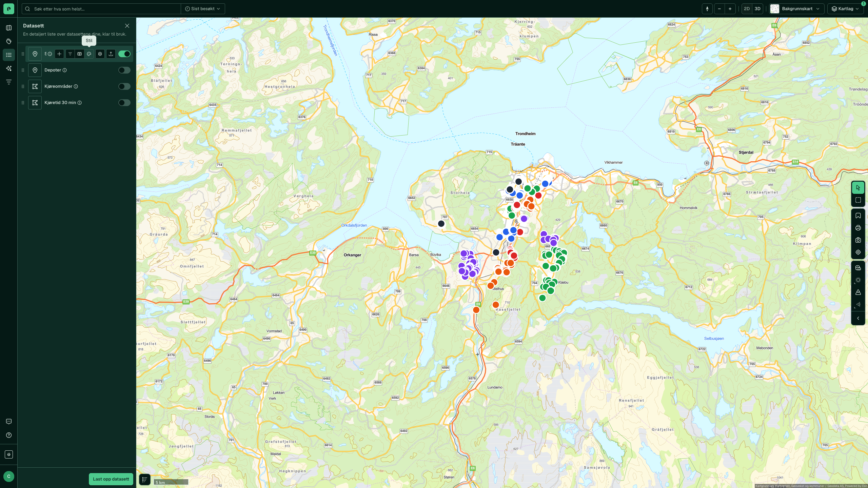Viewport: 868px width, 488px height.
Task: Enable the Kjøreområder dataset toggle
Action: [124, 86]
